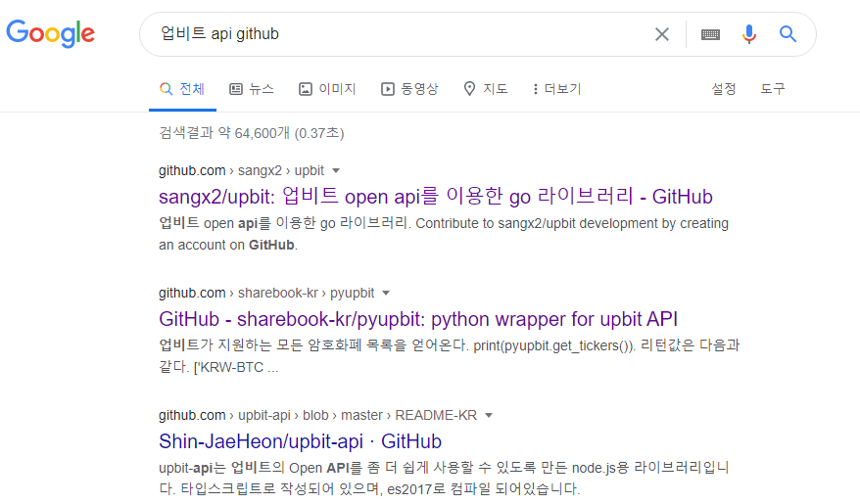Open the Google logo homepage link

pyautogui.click(x=51, y=33)
